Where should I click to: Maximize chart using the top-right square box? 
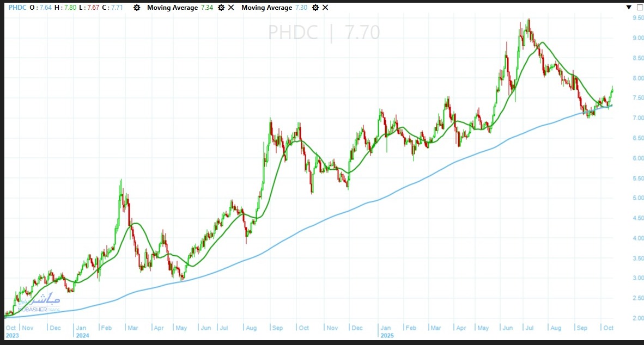pos(639,7)
